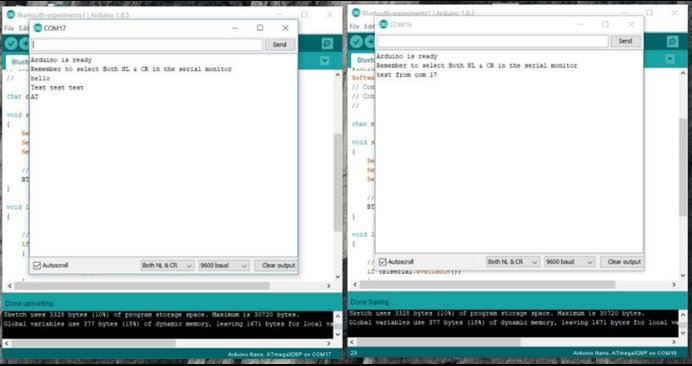Open 9600 baud dropdown in COM17
Screen dimensions: 692x366
point(224,265)
